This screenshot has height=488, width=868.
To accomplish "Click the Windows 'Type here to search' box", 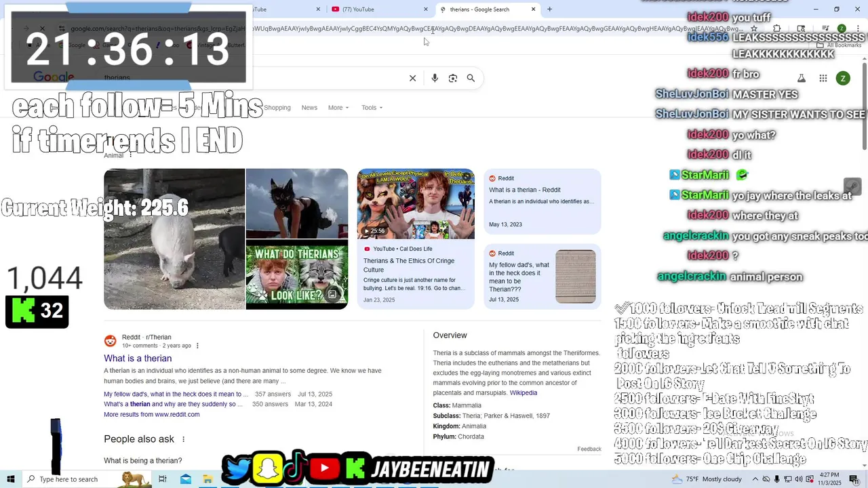I will [x=68, y=479].
